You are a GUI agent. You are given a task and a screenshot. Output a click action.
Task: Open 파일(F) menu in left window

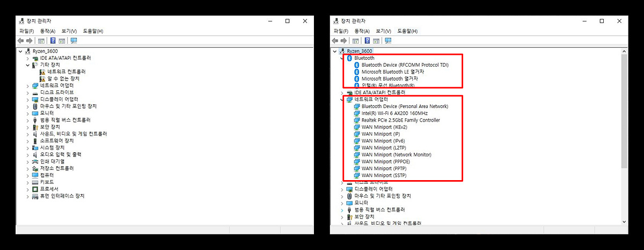[x=26, y=31]
